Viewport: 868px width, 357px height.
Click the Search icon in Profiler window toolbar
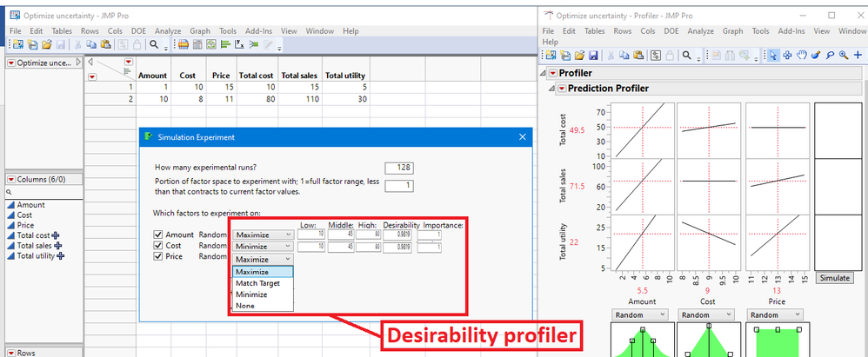(x=686, y=56)
